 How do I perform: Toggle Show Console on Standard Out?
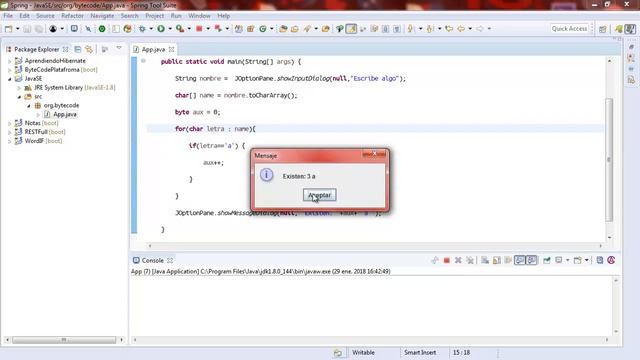[x=520, y=260]
